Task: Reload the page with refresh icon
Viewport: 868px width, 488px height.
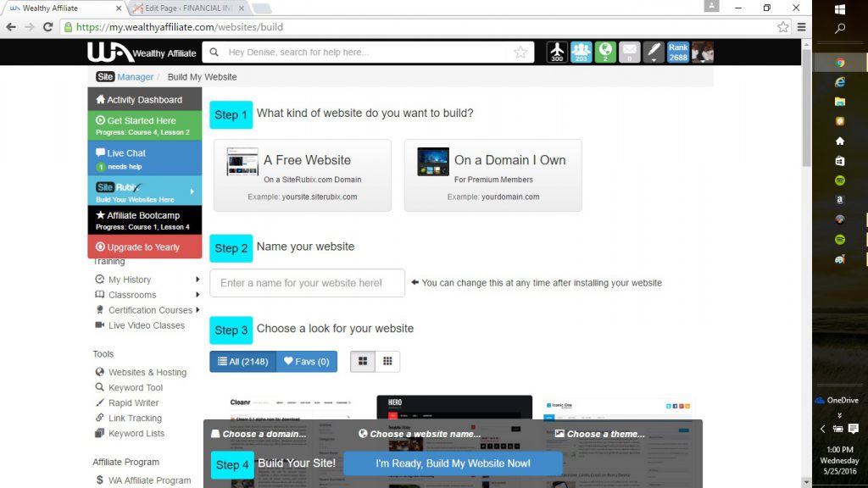Action: click(x=48, y=26)
